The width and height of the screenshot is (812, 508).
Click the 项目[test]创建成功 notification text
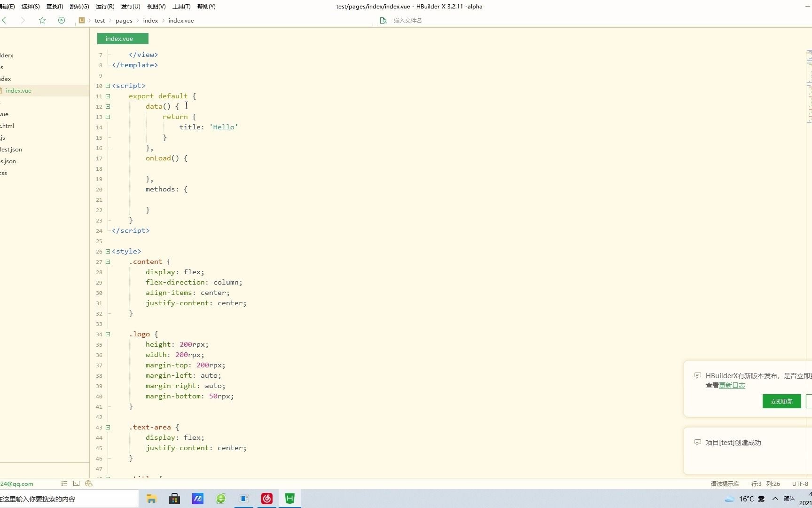pyautogui.click(x=733, y=443)
